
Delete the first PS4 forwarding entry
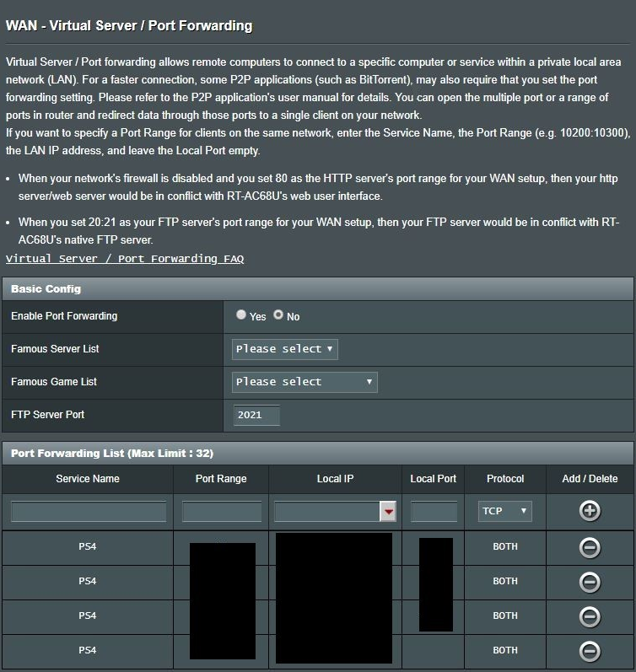point(590,547)
